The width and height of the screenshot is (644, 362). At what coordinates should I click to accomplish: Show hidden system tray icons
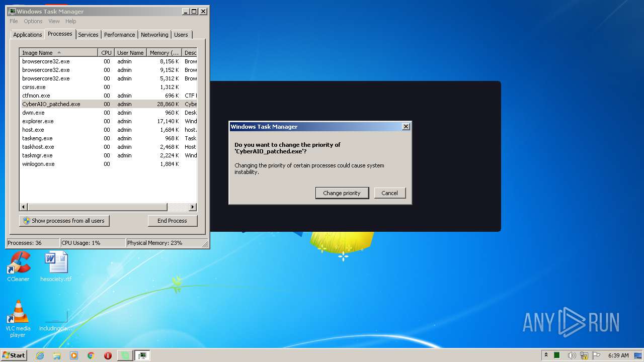tap(546, 355)
